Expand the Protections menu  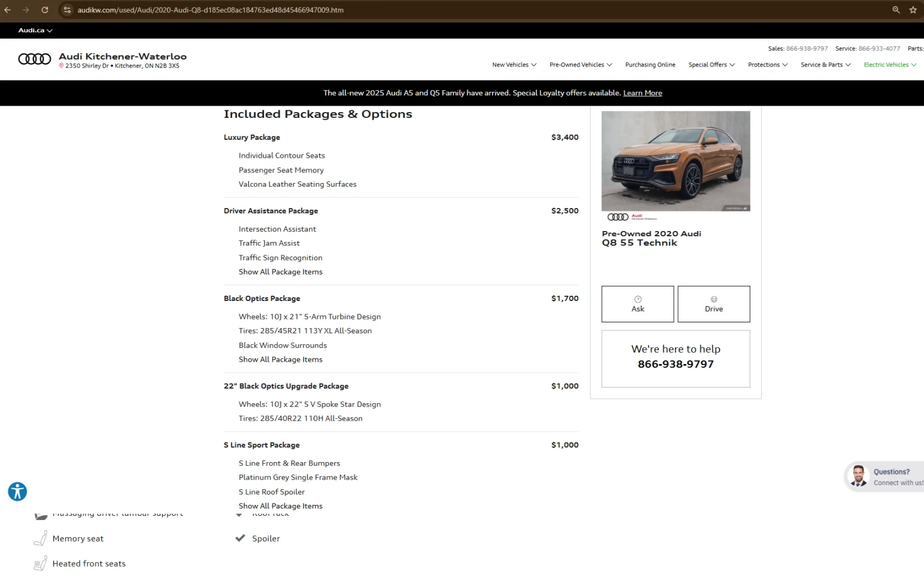[767, 65]
